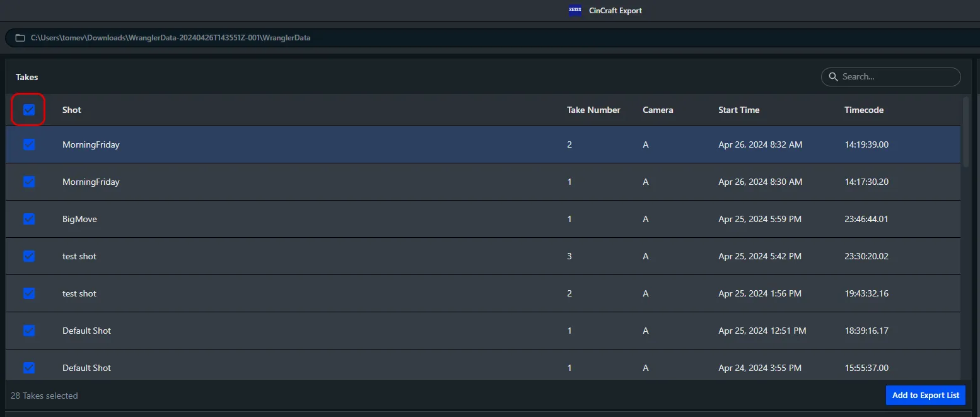This screenshot has height=417, width=980.
Task: Click start time Apr 25, 2024 5:59 PM
Action: 760,219
